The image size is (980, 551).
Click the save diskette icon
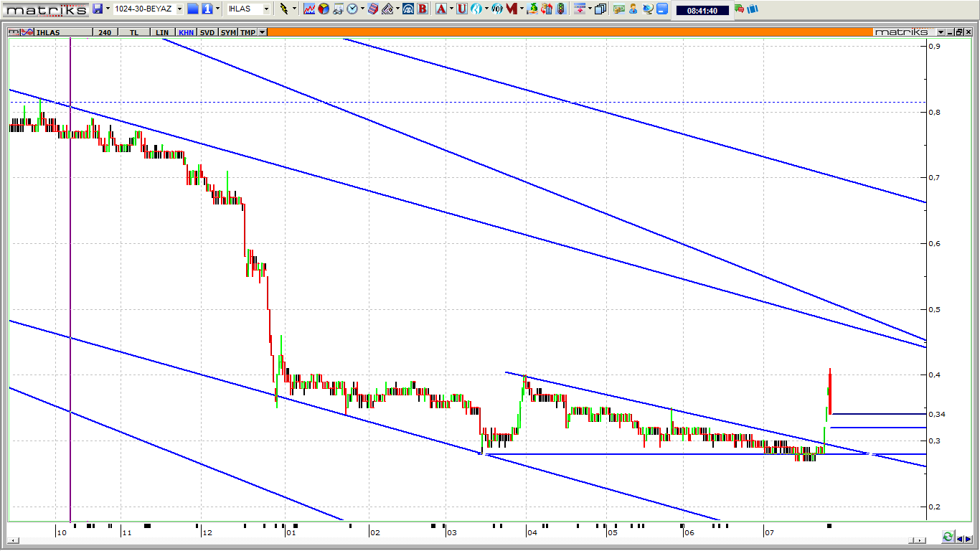coord(98,9)
